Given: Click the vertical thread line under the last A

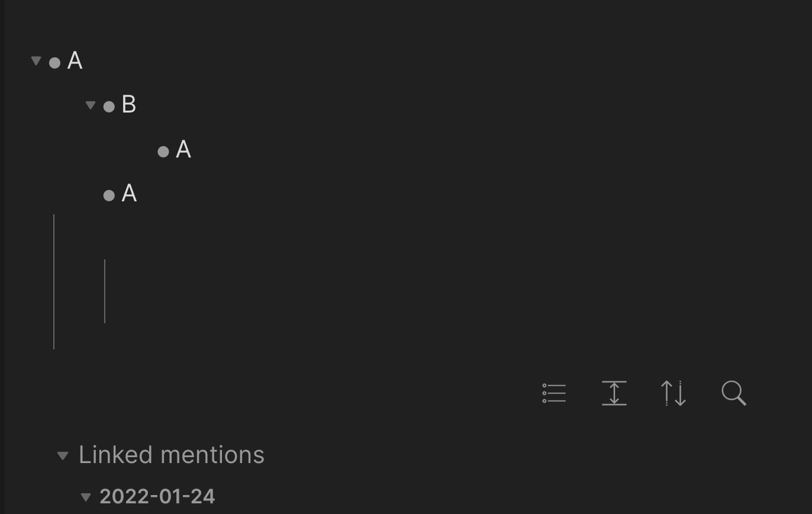Looking at the screenshot, I should point(54,281).
